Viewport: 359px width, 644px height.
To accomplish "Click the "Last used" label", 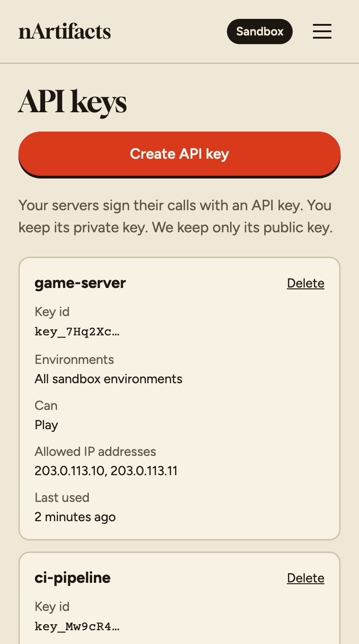I will coord(62,498).
